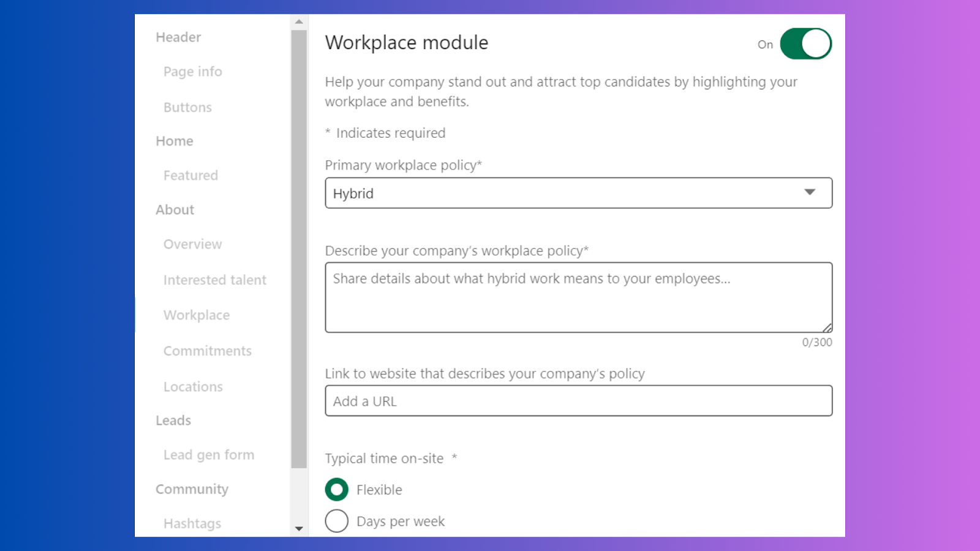Open the Primary workplace policy dropdown
This screenshot has height=551, width=980.
[x=578, y=193]
